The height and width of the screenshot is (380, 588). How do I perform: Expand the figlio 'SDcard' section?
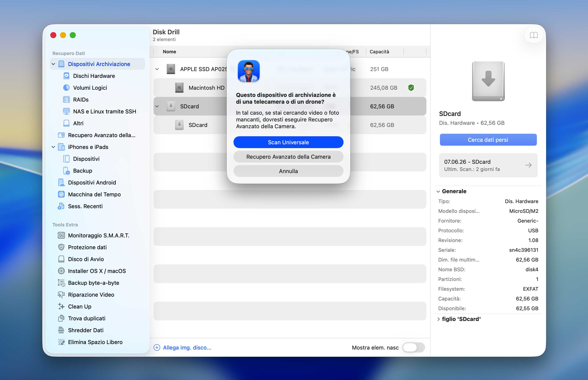(438, 319)
